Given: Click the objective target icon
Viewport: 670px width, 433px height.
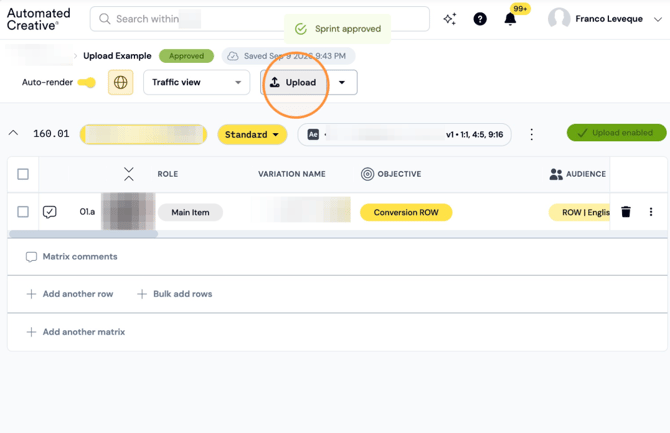Looking at the screenshot, I should click(367, 174).
